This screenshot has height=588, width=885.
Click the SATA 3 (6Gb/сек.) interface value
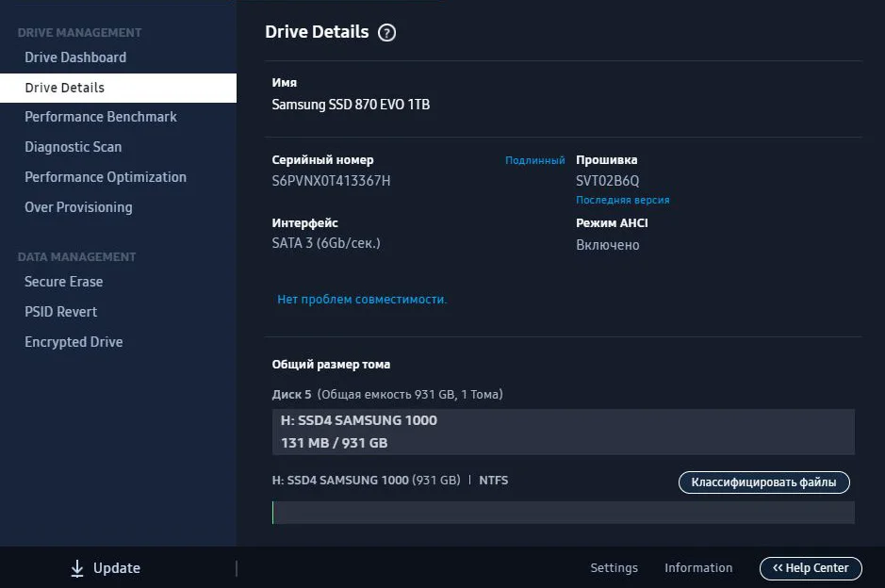(x=326, y=243)
